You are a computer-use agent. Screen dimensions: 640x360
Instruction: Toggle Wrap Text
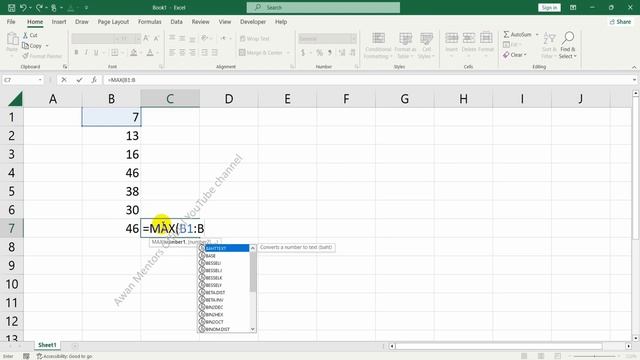click(x=254, y=39)
